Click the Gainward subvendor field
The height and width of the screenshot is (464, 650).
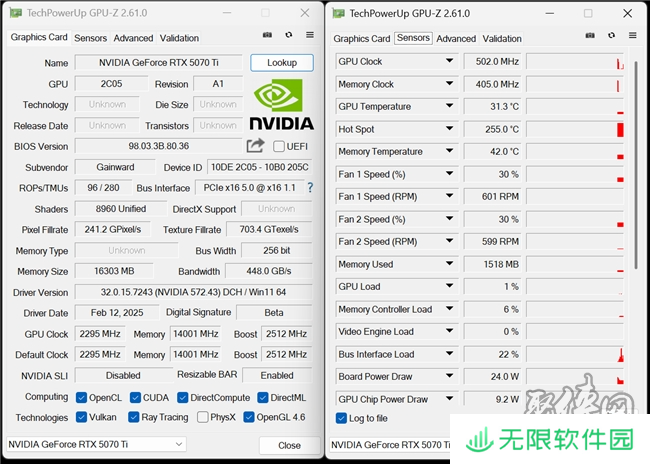coord(115,167)
